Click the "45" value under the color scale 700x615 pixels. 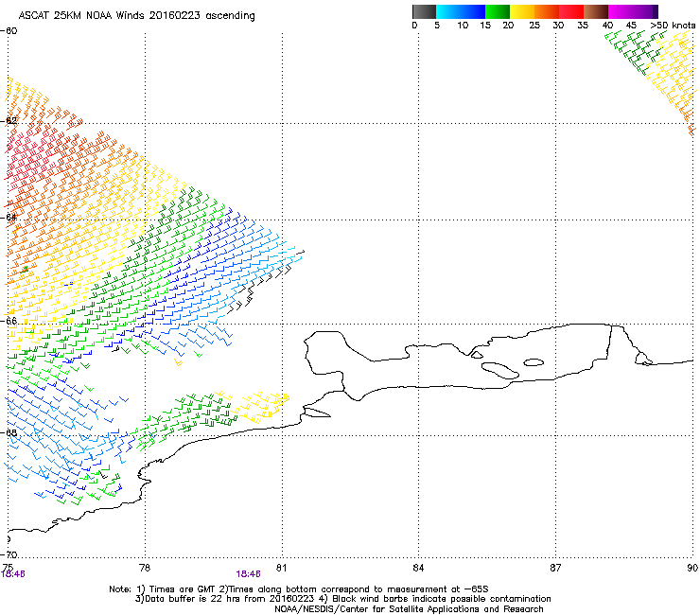coord(631,26)
